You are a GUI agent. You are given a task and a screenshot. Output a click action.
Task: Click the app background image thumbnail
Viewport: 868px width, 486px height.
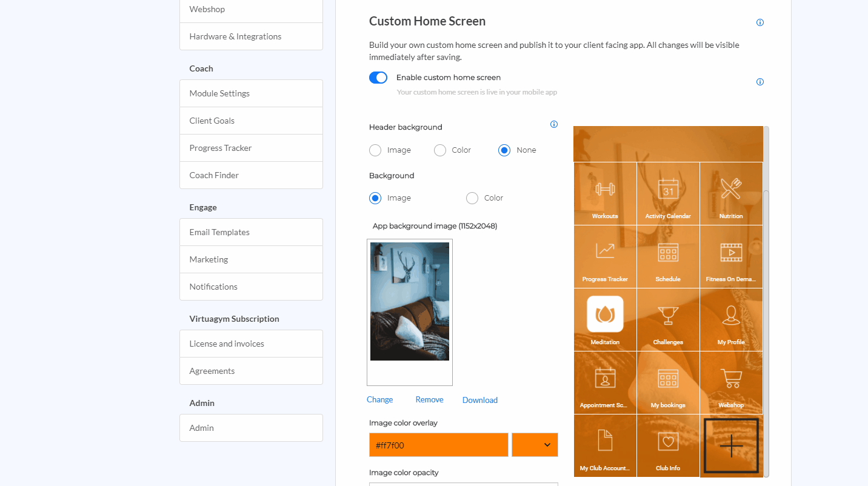click(x=410, y=302)
